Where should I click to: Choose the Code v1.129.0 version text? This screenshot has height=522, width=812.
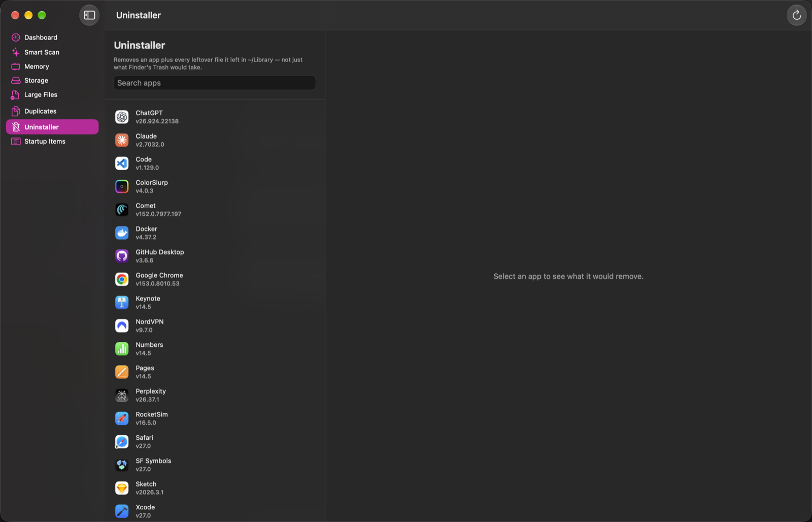click(x=147, y=168)
